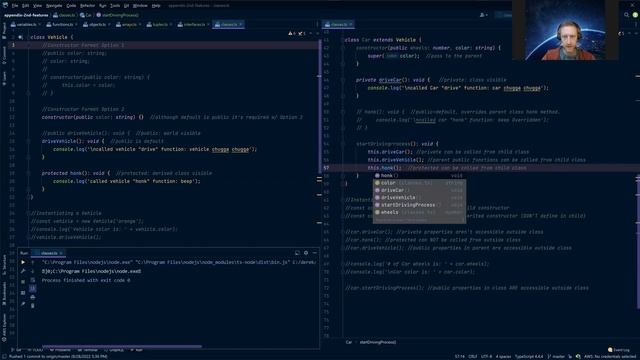The image size is (640, 360).
Task: Click the stop process icon in Run panel
Action: [x=23, y=282]
